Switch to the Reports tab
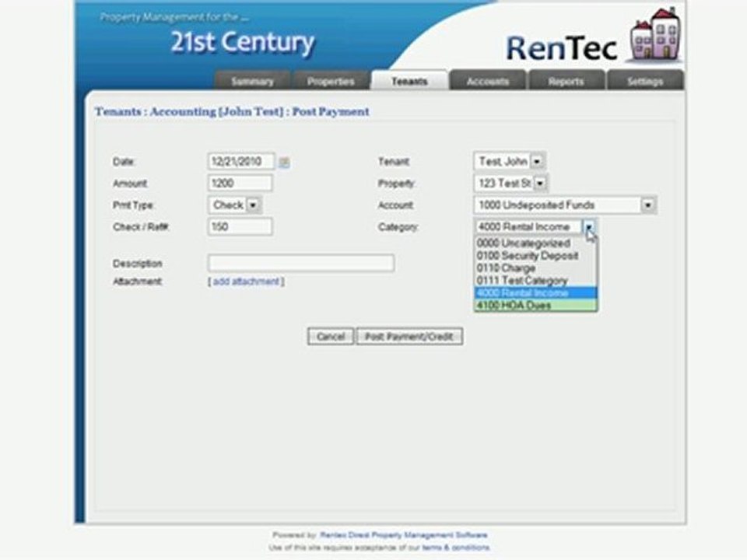The image size is (747, 560). (x=566, y=82)
